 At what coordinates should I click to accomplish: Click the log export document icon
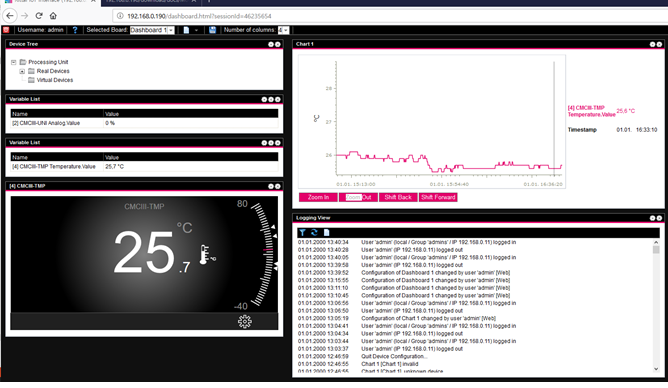tap(326, 233)
